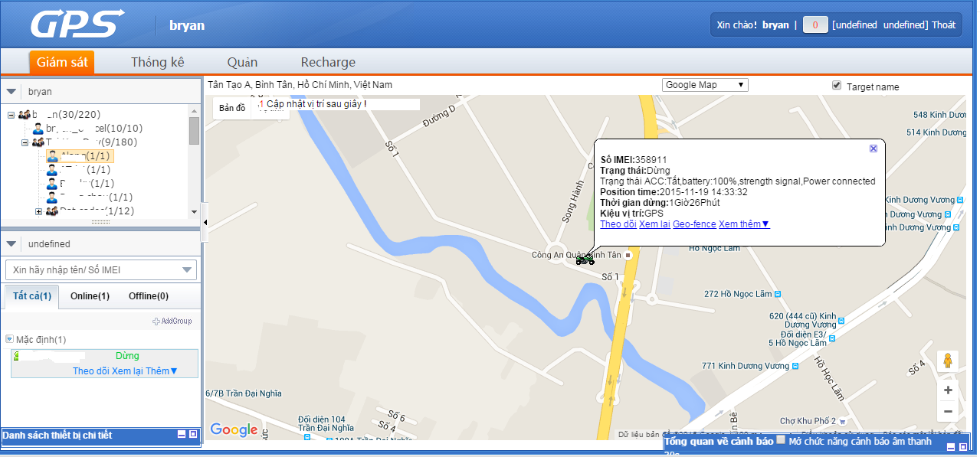Enable sound alert checkbox Mở chức năng cảnh báo âm thanh
This screenshot has width=980, height=457.
tap(781, 440)
